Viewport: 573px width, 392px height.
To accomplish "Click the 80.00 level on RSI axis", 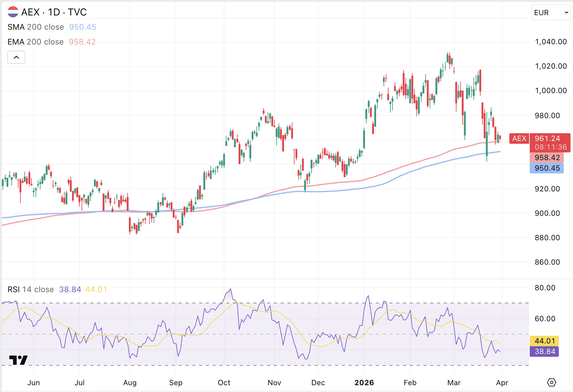I will click(x=545, y=288).
